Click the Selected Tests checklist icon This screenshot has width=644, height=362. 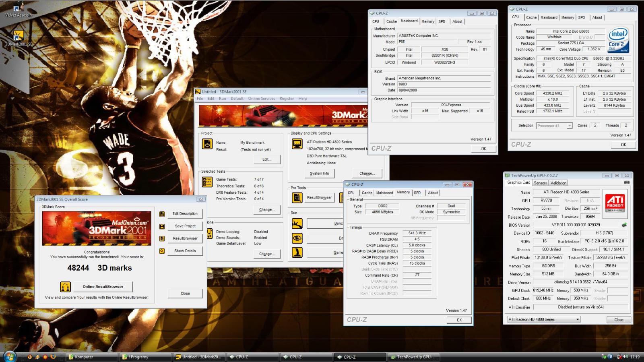(207, 182)
